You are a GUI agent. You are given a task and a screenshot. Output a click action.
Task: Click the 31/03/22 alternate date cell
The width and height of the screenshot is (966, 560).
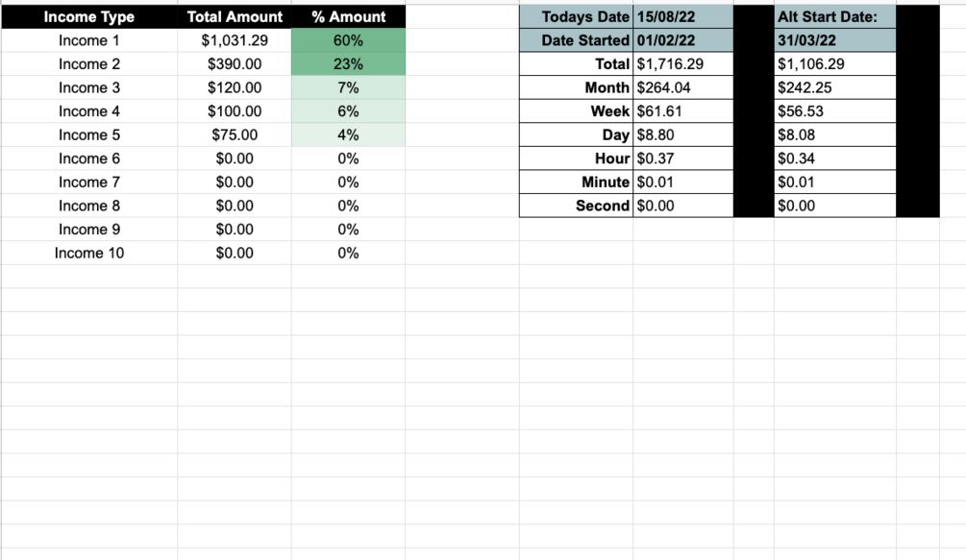click(834, 40)
